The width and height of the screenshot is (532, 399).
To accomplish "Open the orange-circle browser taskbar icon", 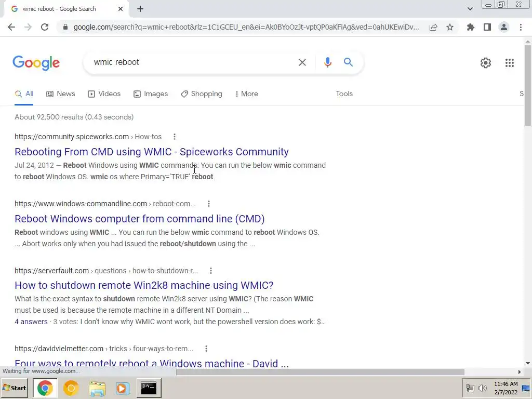I will pos(71,388).
